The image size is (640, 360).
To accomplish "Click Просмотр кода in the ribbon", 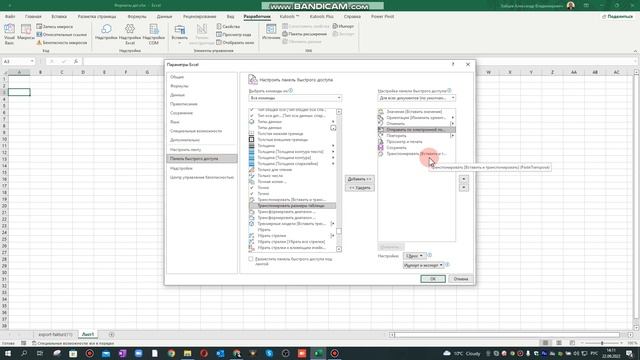I will (234, 35).
